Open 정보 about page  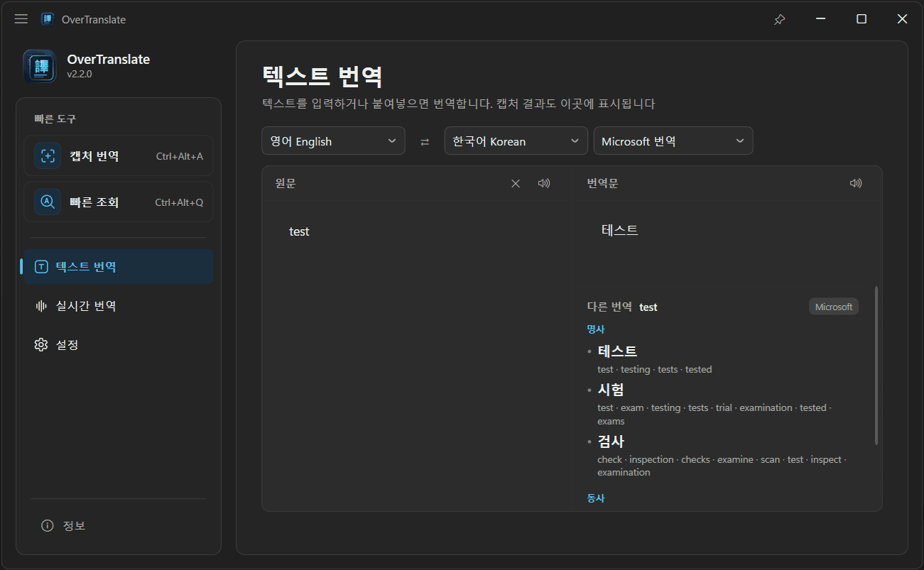(119, 526)
